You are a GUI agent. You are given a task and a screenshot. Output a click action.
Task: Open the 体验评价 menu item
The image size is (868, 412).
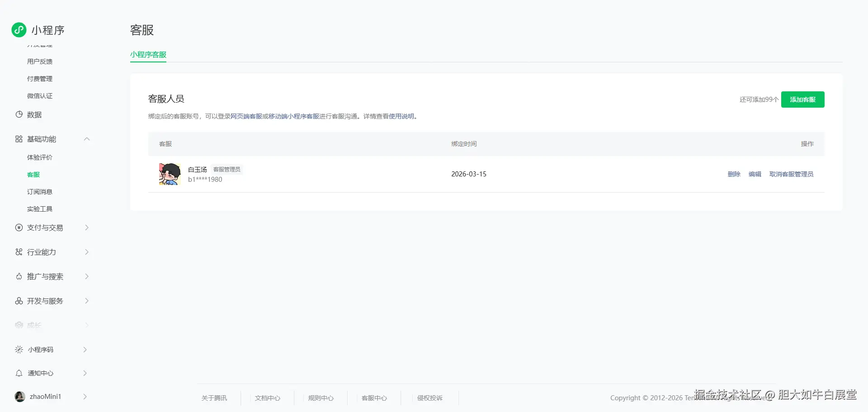[40, 157]
